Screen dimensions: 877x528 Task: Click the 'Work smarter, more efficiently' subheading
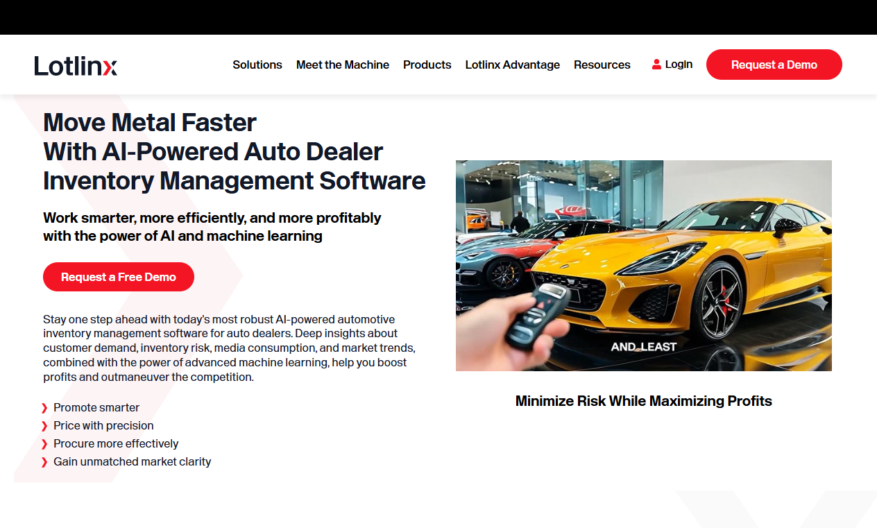213,227
